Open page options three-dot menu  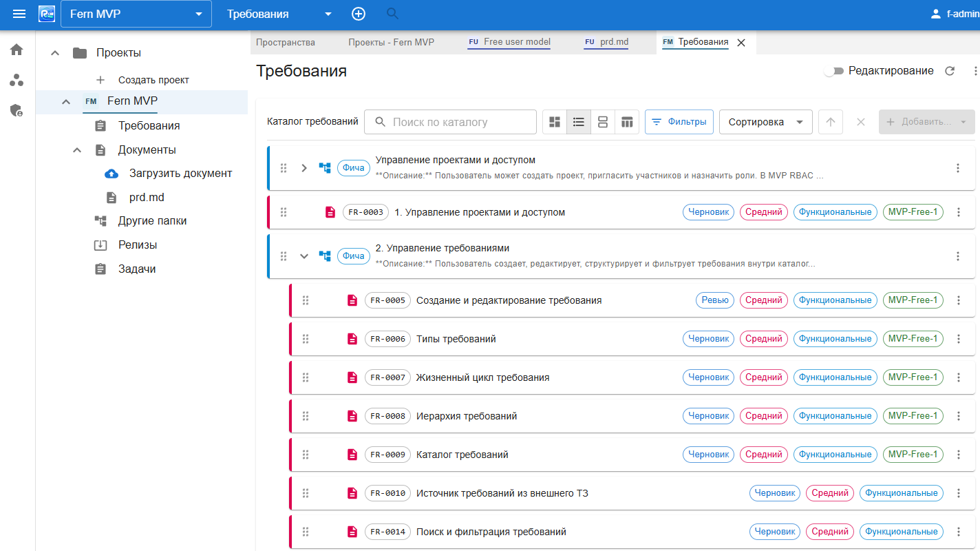click(x=974, y=71)
